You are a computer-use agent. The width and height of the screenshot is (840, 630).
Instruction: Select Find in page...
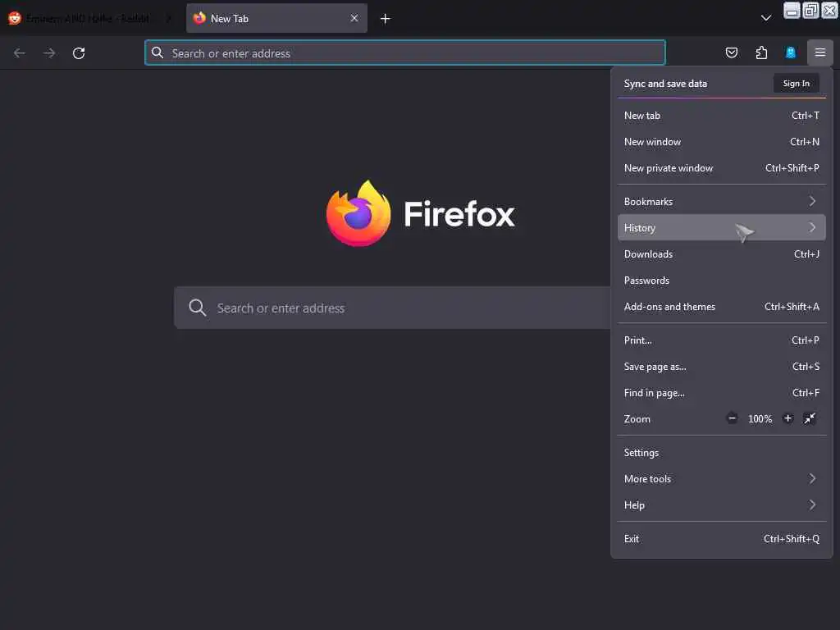[x=722, y=393]
